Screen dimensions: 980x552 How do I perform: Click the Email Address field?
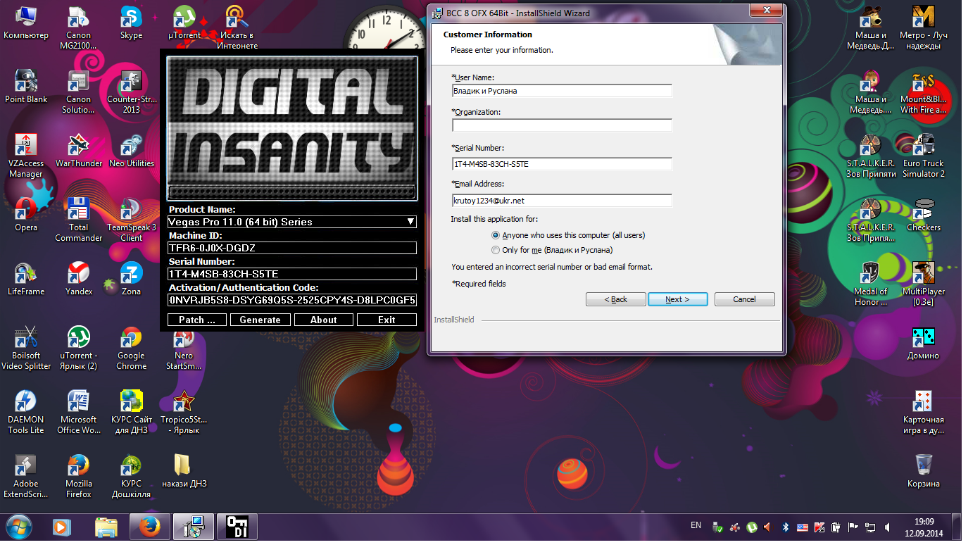(x=562, y=201)
